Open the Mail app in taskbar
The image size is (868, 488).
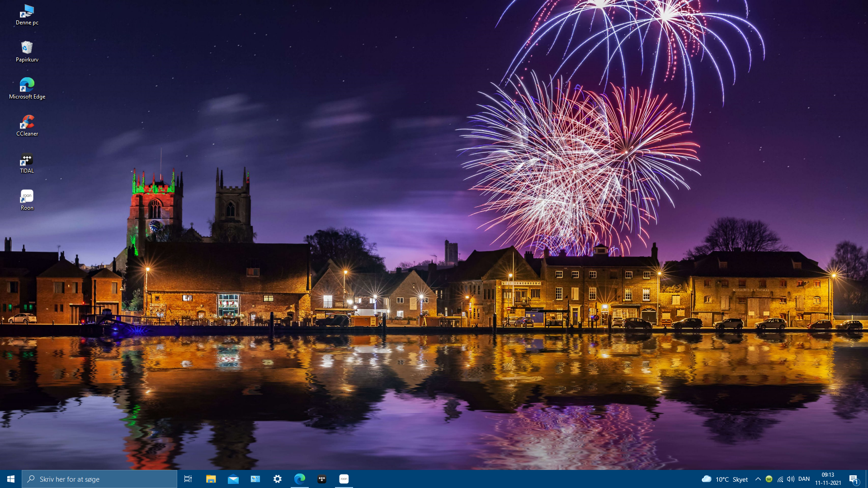tap(233, 479)
